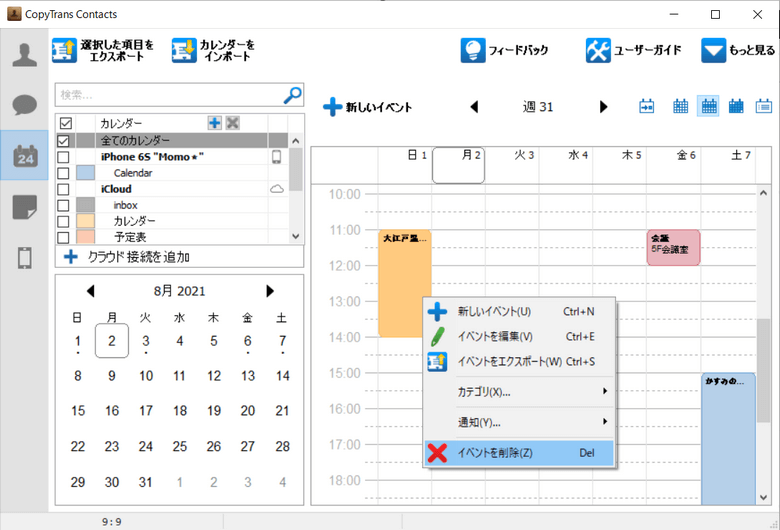Switch to list view icon
This screenshot has width=780, height=530.
pyautogui.click(x=764, y=106)
